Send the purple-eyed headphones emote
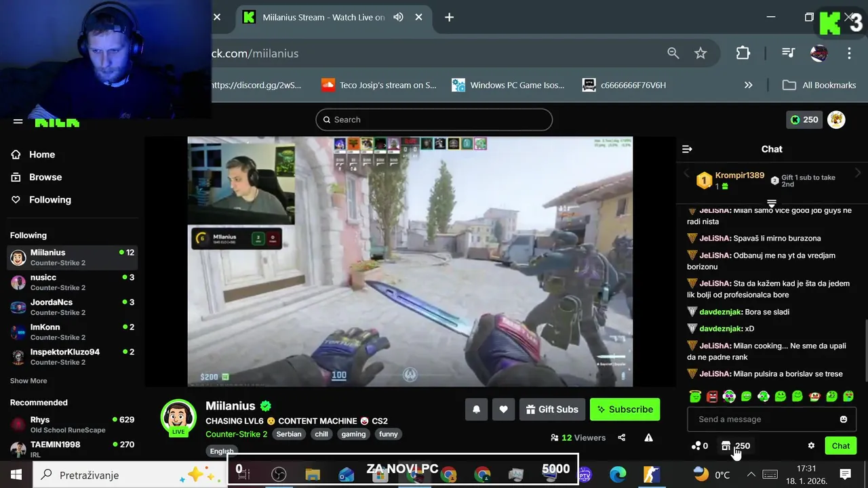The width and height of the screenshot is (868, 488). (729, 396)
